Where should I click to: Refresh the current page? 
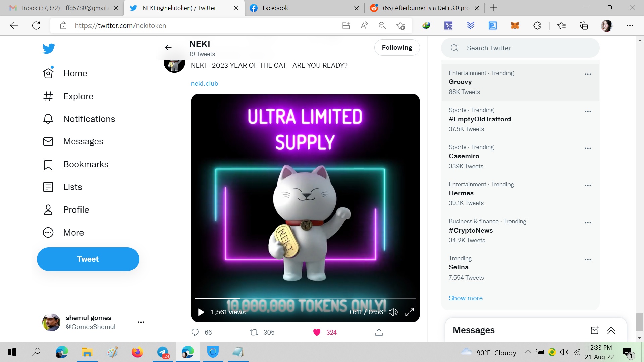36,25
